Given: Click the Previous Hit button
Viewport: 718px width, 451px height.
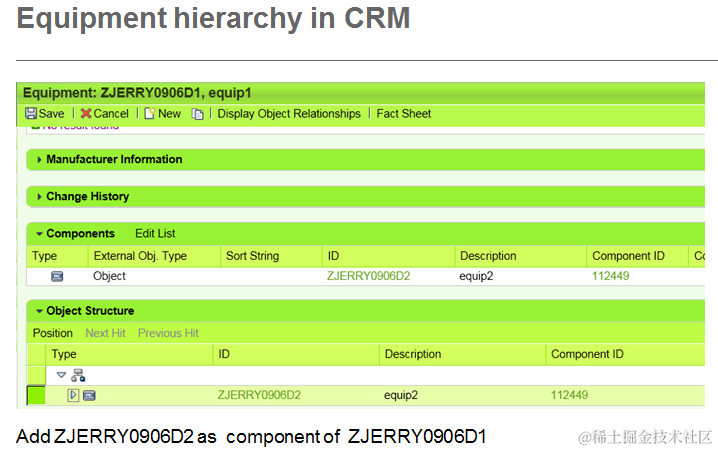Looking at the screenshot, I should coord(168,333).
